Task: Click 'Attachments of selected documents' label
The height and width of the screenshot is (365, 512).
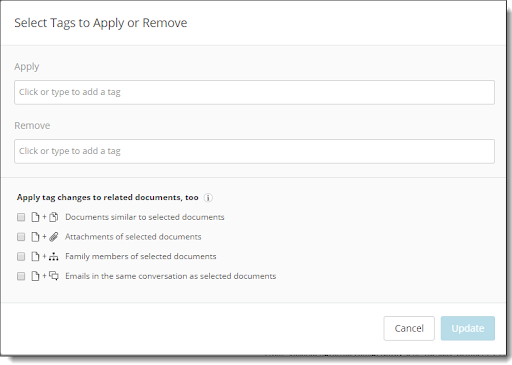Action: click(x=133, y=237)
